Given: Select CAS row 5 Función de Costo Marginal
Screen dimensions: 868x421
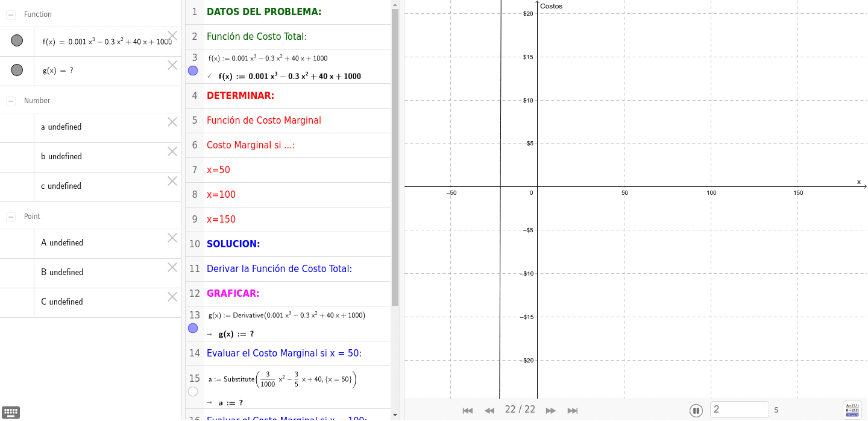Looking at the screenshot, I should coord(288,120).
